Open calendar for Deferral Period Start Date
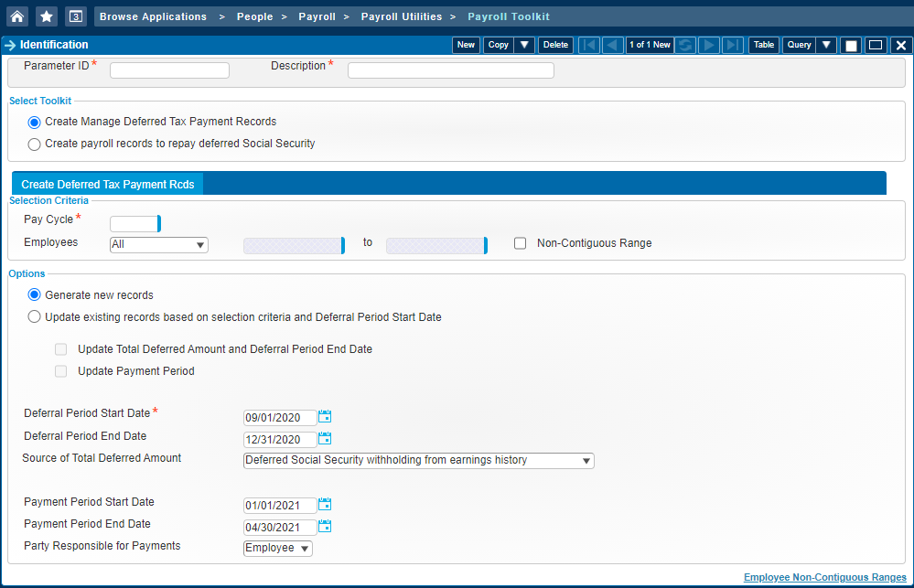Image resolution: width=914 pixels, height=588 pixels. [325, 417]
